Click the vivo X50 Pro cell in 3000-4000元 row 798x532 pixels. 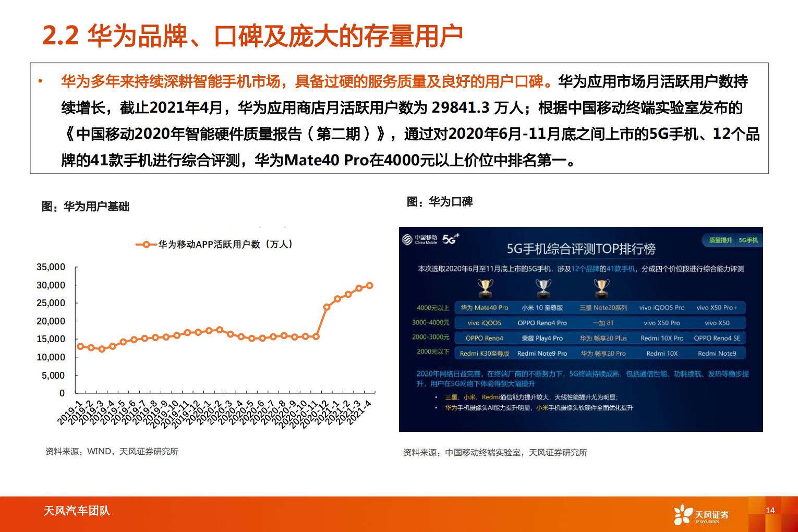(x=662, y=323)
